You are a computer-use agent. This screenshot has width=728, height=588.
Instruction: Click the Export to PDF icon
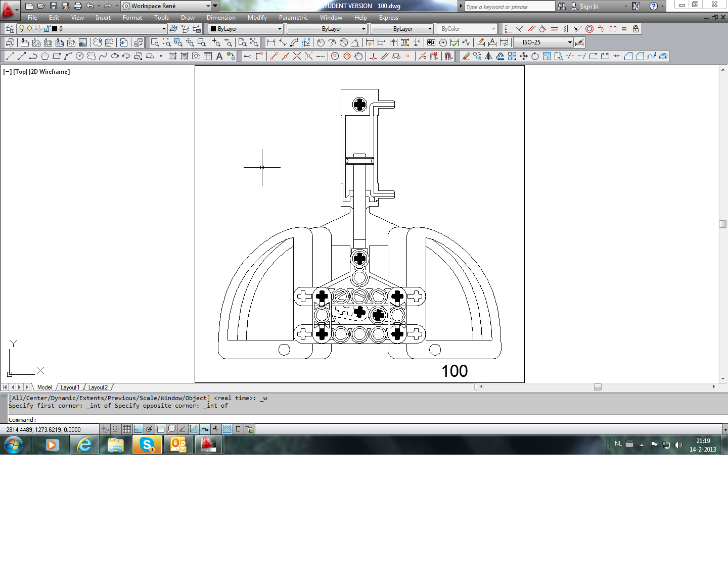point(71,42)
